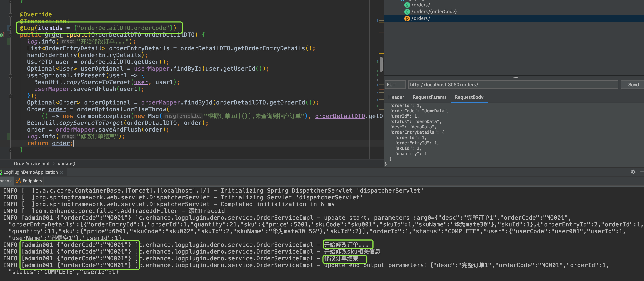Focus the request URL input field
644x281 pixels.
coord(513,85)
